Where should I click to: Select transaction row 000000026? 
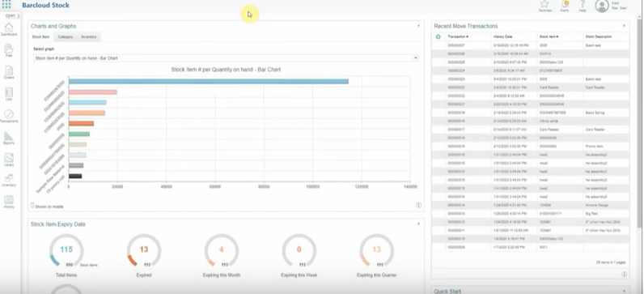click(530, 54)
